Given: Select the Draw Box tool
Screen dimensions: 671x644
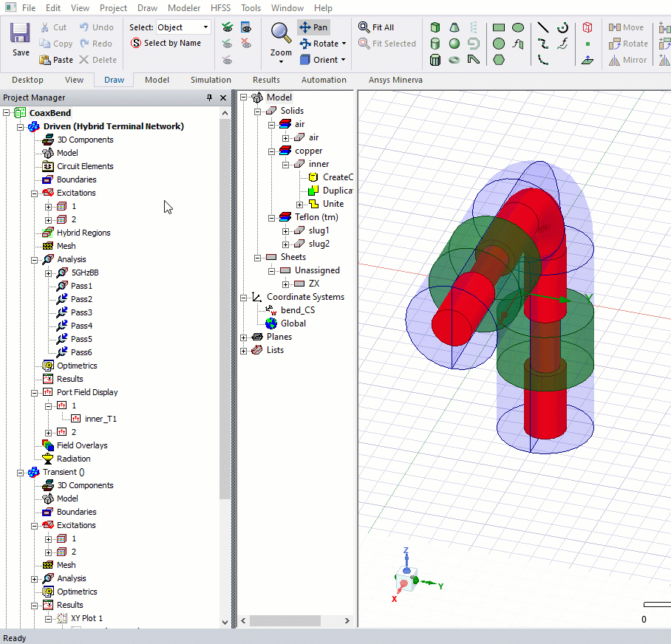Looking at the screenshot, I should 435,29.
